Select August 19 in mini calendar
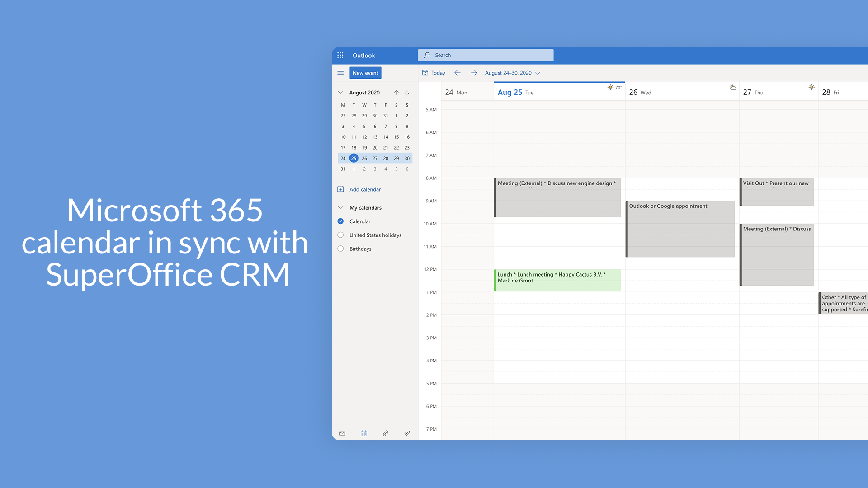The width and height of the screenshot is (868, 488). point(364,148)
